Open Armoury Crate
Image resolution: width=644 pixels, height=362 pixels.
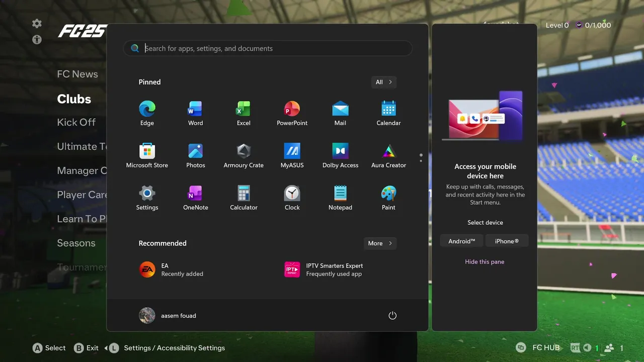pyautogui.click(x=244, y=155)
